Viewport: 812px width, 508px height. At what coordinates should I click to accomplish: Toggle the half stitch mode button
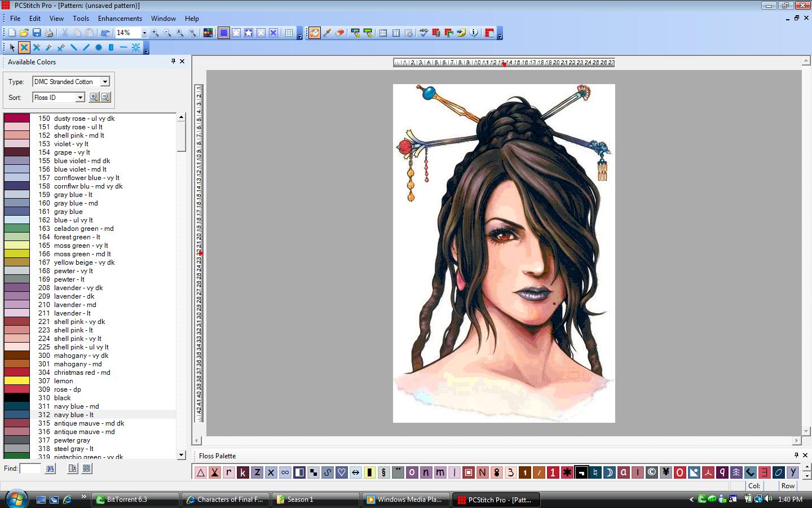[x=36, y=47]
